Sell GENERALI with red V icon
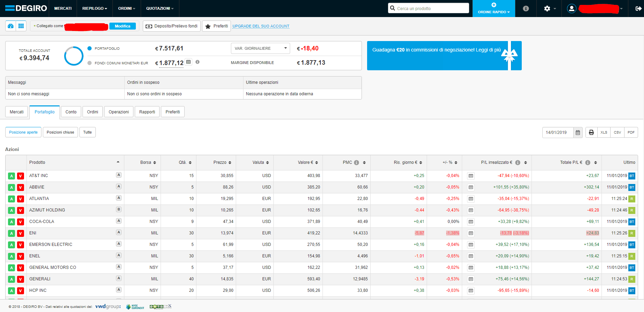 (21, 279)
